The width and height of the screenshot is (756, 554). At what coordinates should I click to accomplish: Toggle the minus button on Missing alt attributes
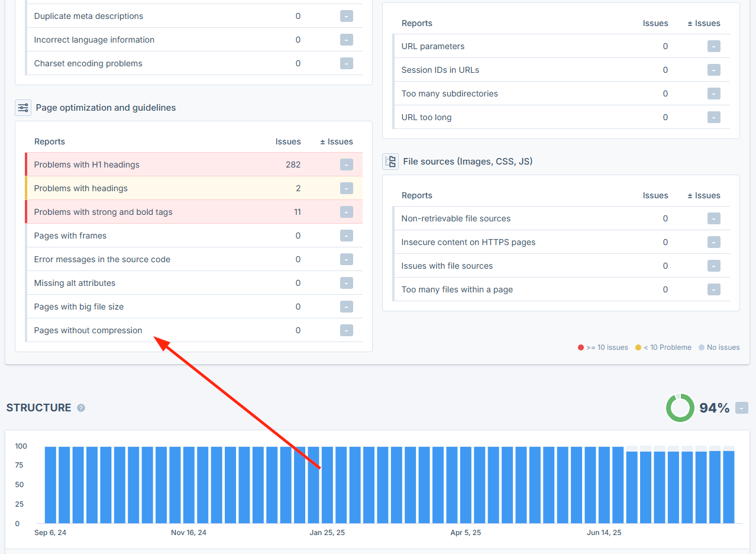pyautogui.click(x=346, y=283)
